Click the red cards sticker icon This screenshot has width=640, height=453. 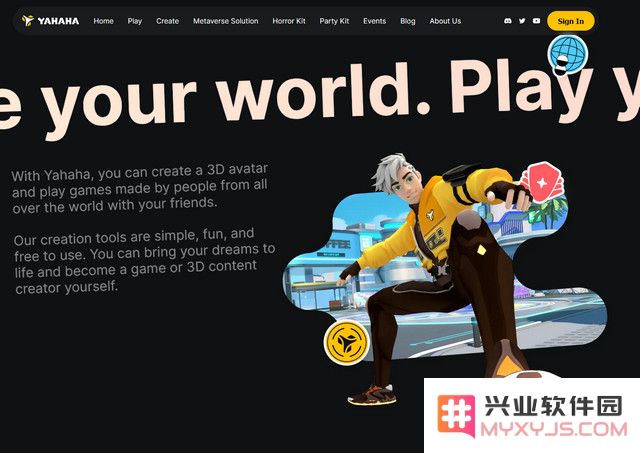(542, 182)
